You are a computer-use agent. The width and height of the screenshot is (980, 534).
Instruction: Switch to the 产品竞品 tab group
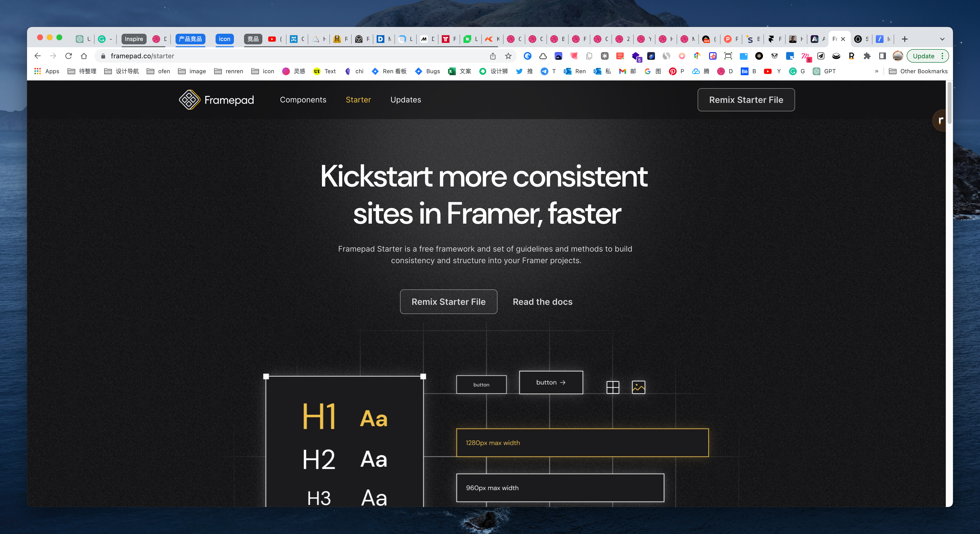pyautogui.click(x=190, y=39)
